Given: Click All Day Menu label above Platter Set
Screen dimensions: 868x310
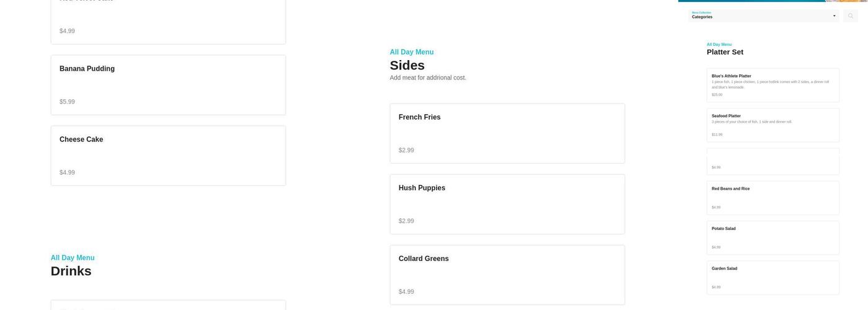Looking at the screenshot, I should (719, 45).
